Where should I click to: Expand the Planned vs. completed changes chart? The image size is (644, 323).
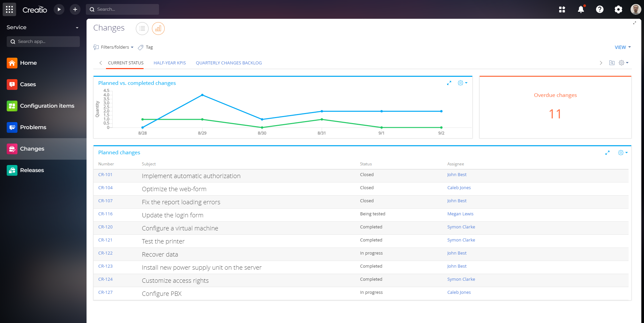coord(449,83)
